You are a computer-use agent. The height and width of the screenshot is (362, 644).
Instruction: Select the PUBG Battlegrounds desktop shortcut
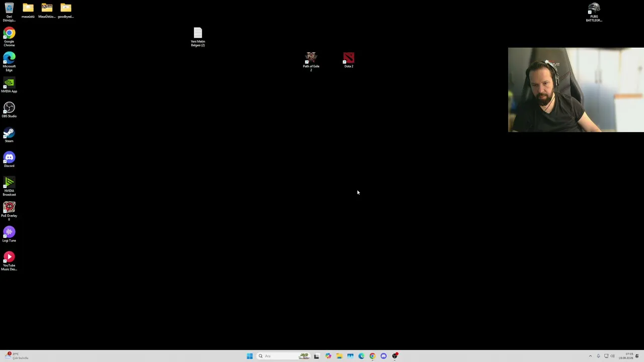click(594, 13)
